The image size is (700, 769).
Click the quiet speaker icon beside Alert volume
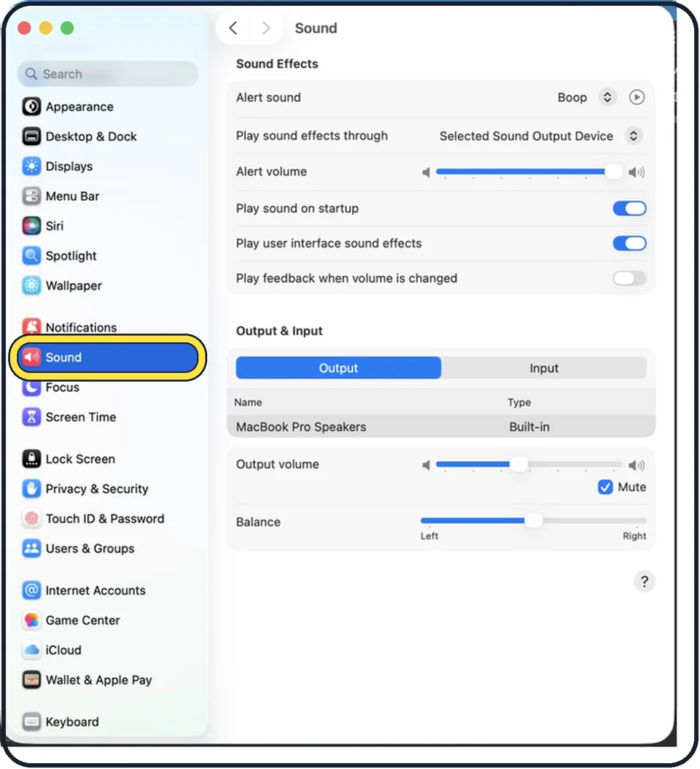click(426, 172)
